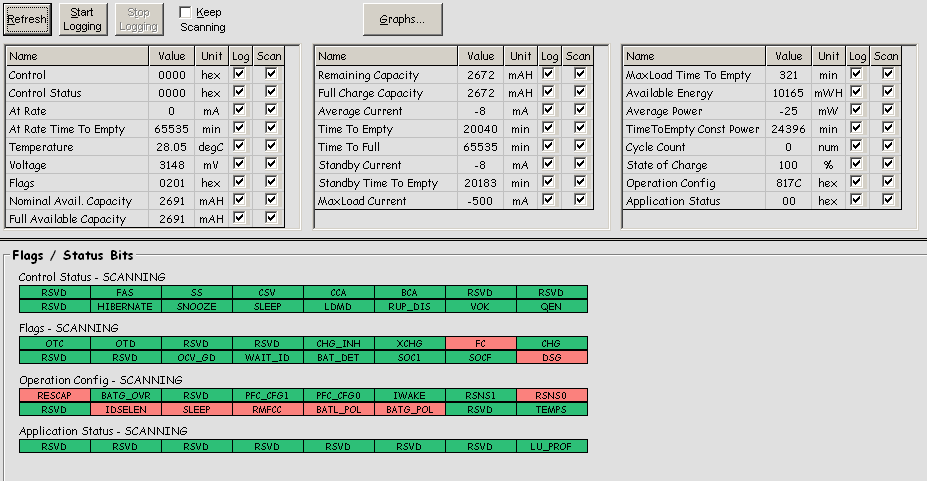Toggle Log checkbox for Available Energy

[856, 92]
